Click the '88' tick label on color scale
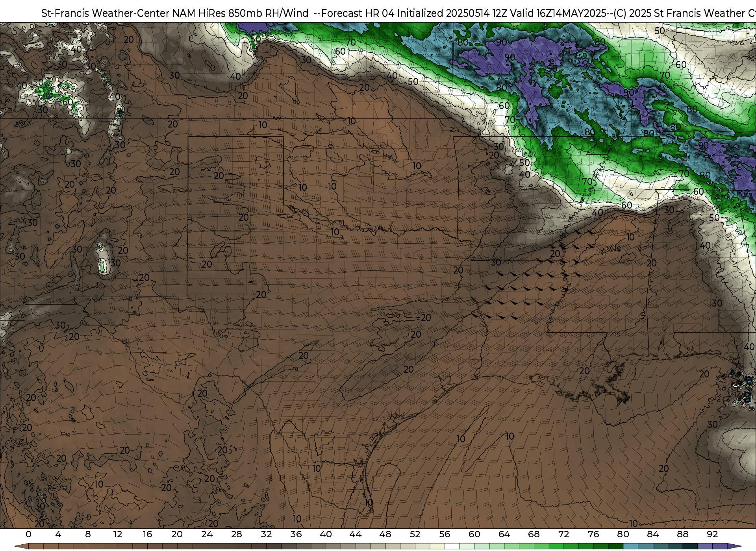Screen dimensions: 756x551 click(x=682, y=534)
